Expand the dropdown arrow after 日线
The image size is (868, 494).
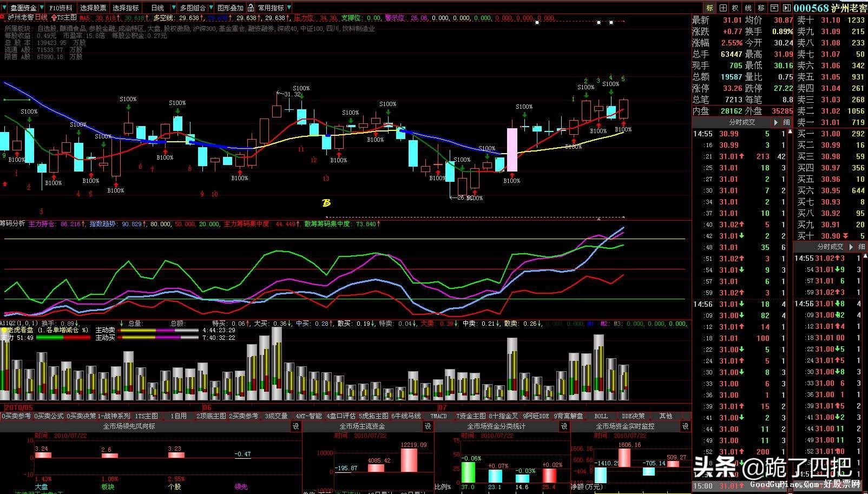click(x=174, y=8)
